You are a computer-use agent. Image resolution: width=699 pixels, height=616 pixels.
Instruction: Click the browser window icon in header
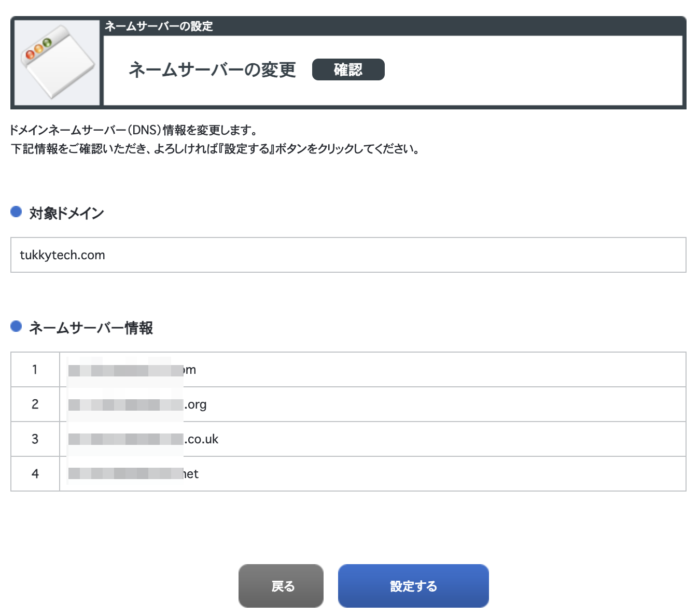[57, 62]
